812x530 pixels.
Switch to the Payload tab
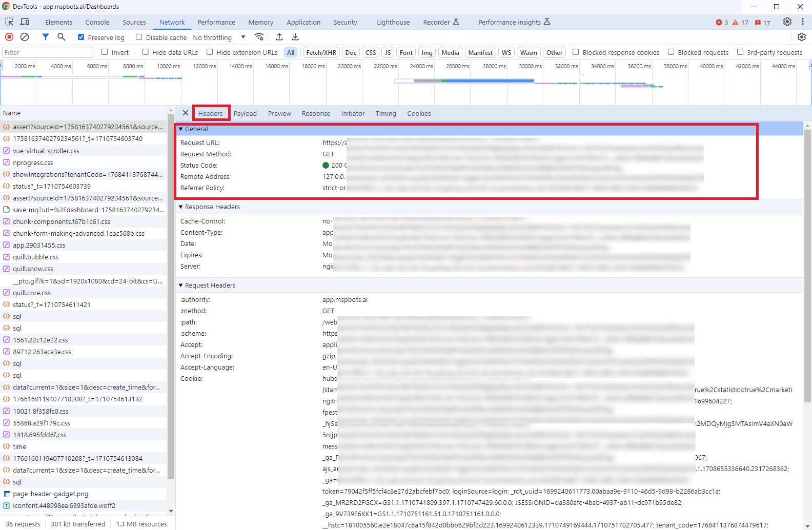pyautogui.click(x=245, y=114)
